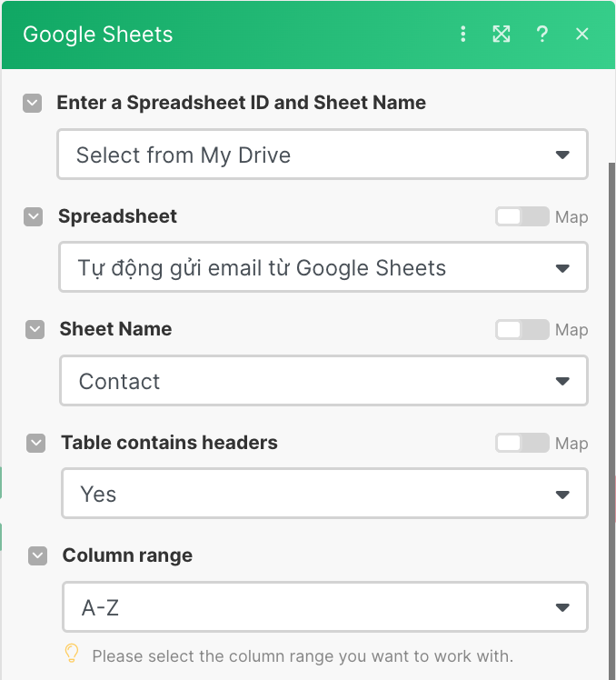Click the column range hint text
The image size is (616, 680).
pos(303,656)
